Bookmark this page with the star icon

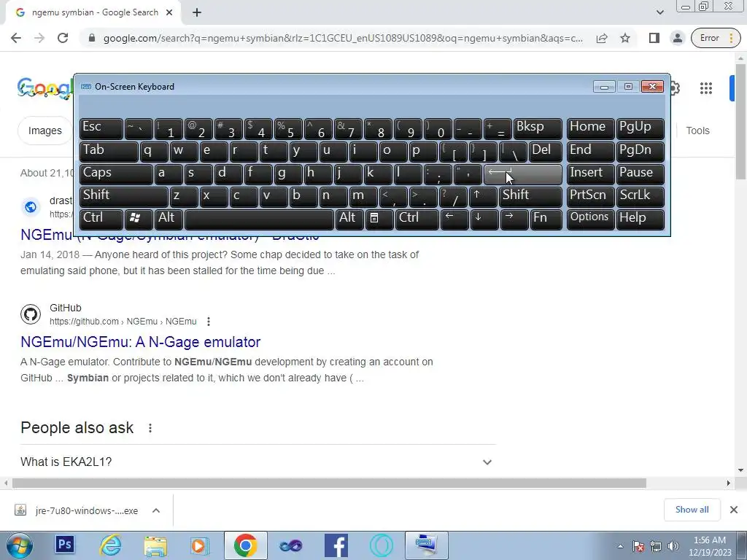[x=625, y=38]
